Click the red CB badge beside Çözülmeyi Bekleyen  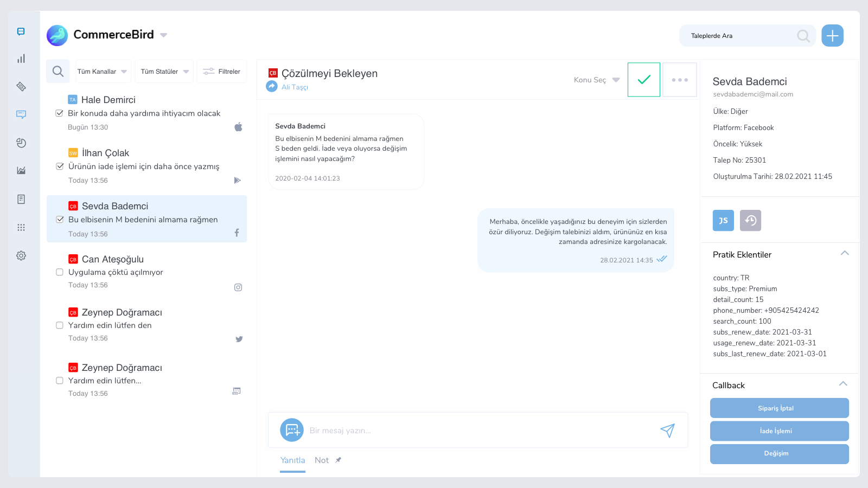pyautogui.click(x=273, y=73)
